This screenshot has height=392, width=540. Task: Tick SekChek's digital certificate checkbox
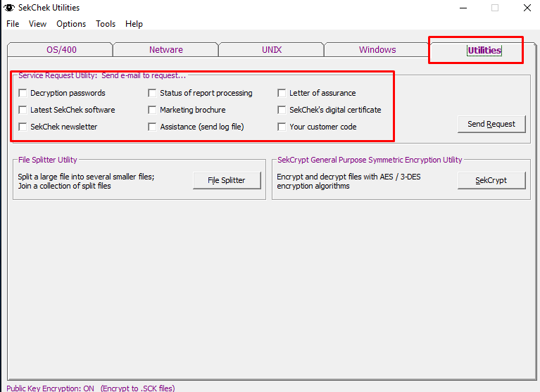click(282, 110)
